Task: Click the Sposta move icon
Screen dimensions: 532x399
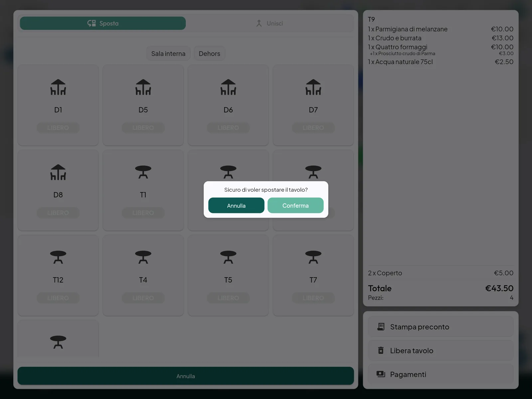Action: click(x=91, y=23)
